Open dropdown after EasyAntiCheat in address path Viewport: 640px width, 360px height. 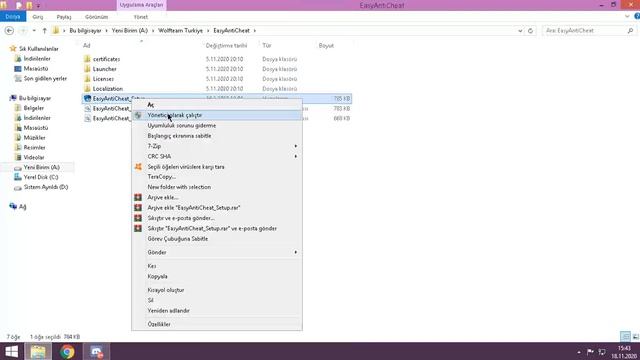(255, 31)
